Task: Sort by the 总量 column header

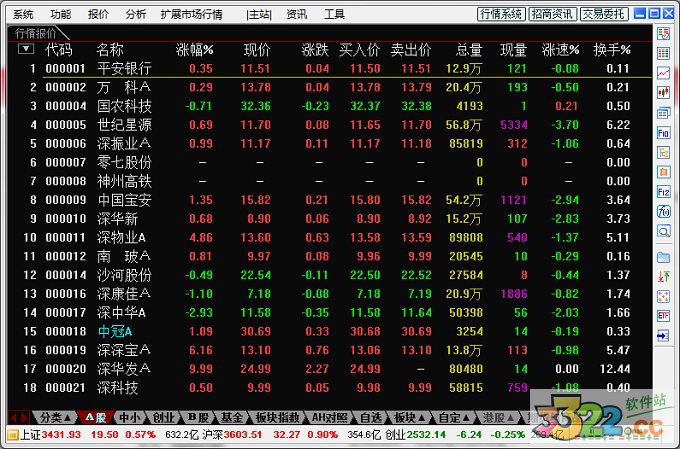Action: 469,50
